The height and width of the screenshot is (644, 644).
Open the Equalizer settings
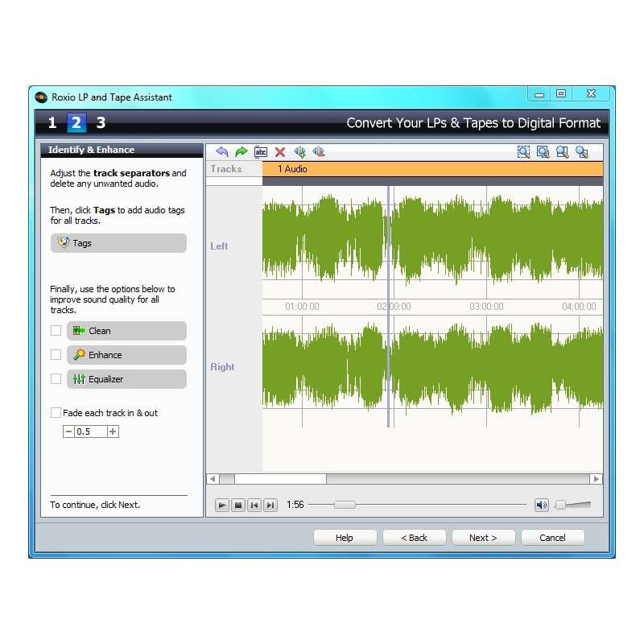pos(126,379)
